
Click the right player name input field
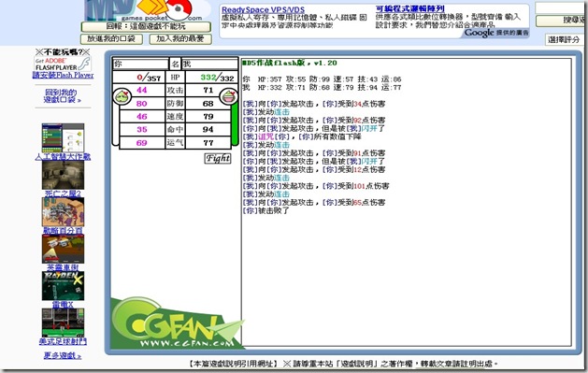[209, 64]
